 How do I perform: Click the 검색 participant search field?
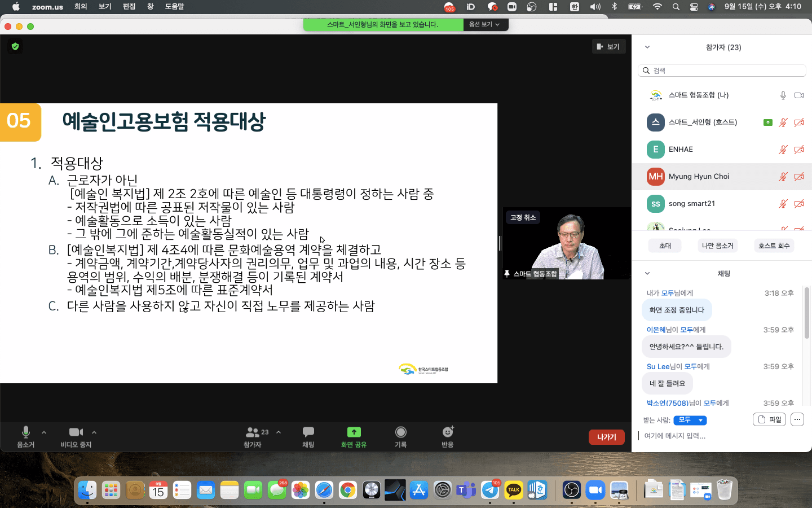(x=722, y=71)
